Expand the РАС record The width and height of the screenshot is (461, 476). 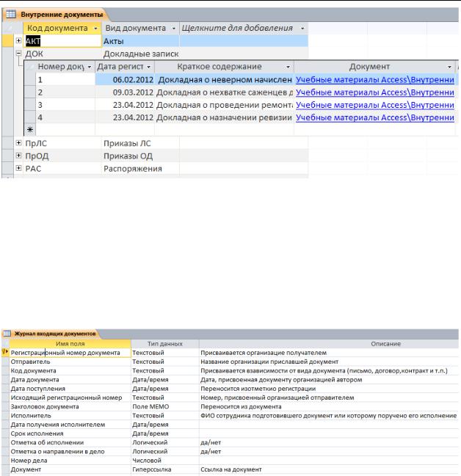[18, 168]
